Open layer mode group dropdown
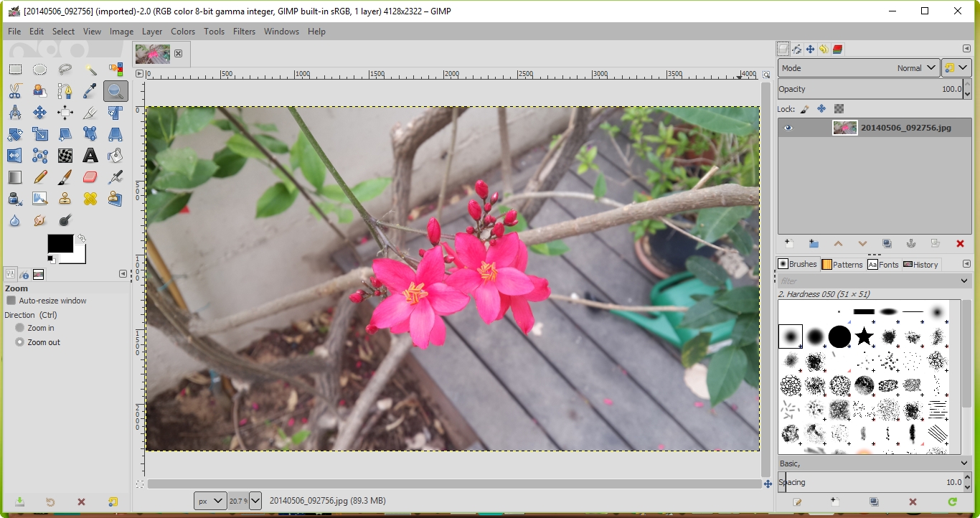The image size is (980, 518). 956,68
